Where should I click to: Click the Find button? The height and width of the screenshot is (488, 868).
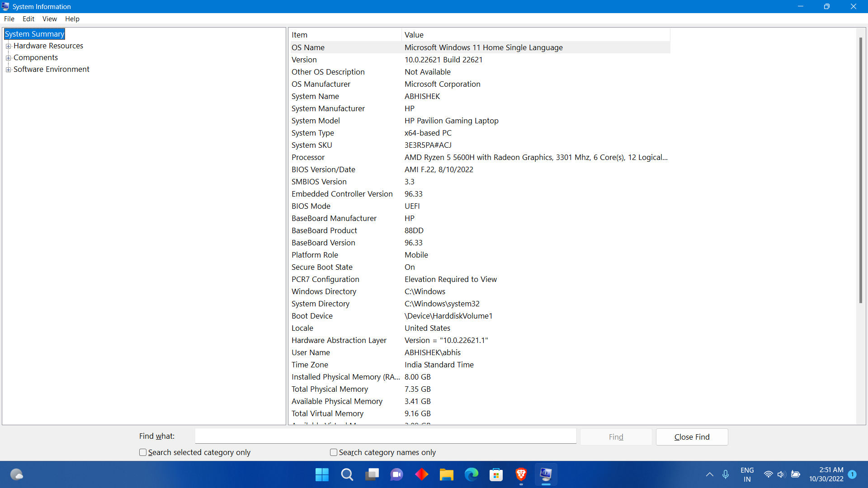coord(616,437)
